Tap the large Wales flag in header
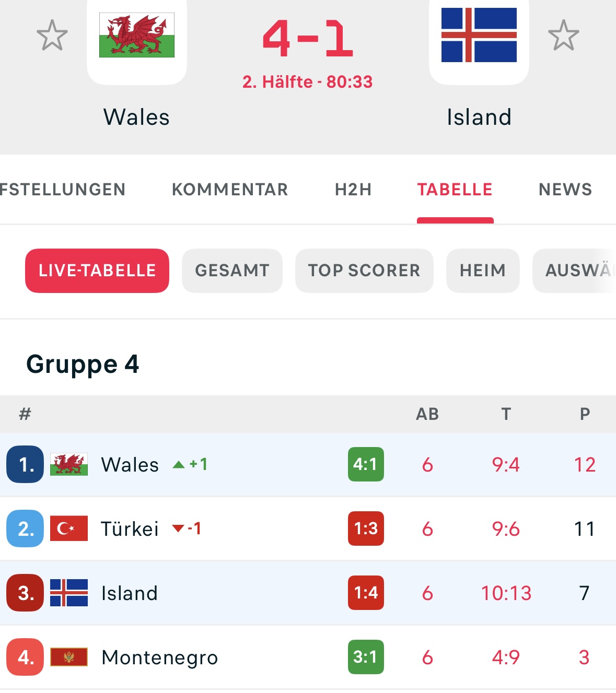616x693 pixels. 137,36
